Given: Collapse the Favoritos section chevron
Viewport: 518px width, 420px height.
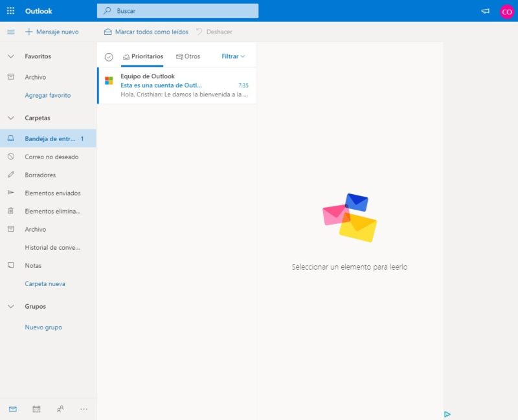Looking at the screenshot, I should tap(11, 56).
